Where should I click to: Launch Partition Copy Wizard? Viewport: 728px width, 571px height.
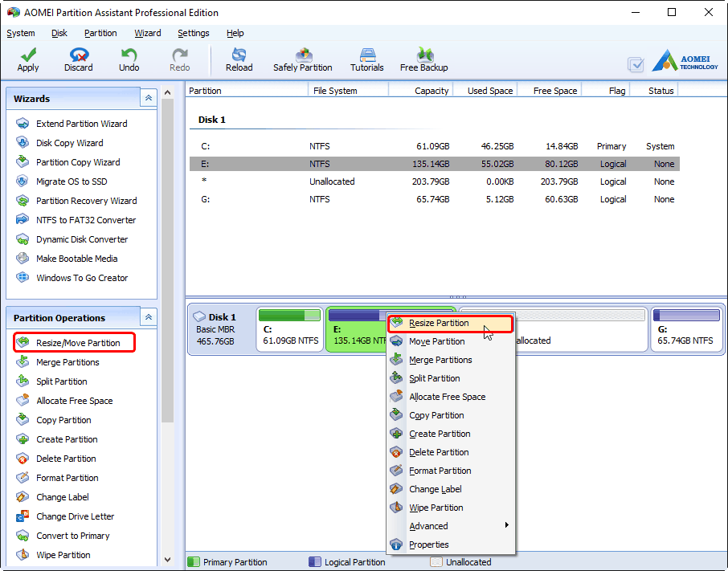67,162
